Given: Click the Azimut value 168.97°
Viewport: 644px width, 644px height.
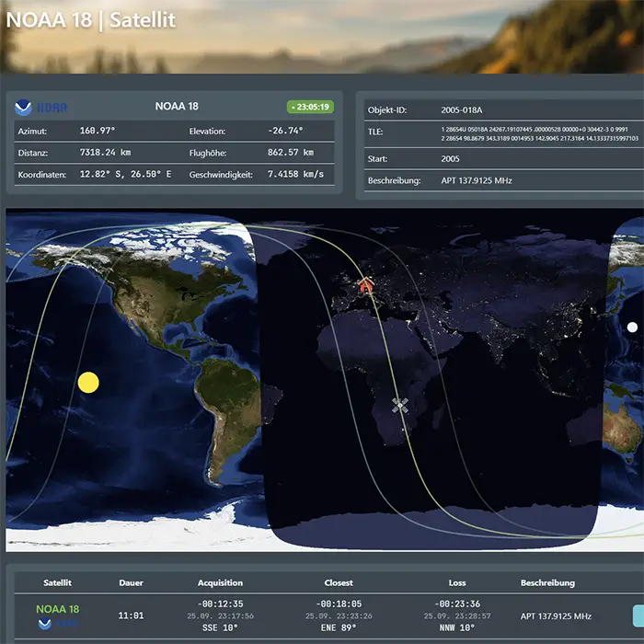Looking at the screenshot, I should click(98, 131).
